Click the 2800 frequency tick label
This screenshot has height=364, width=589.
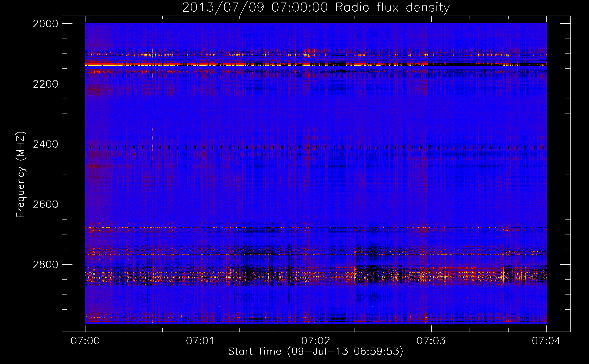pos(46,265)
